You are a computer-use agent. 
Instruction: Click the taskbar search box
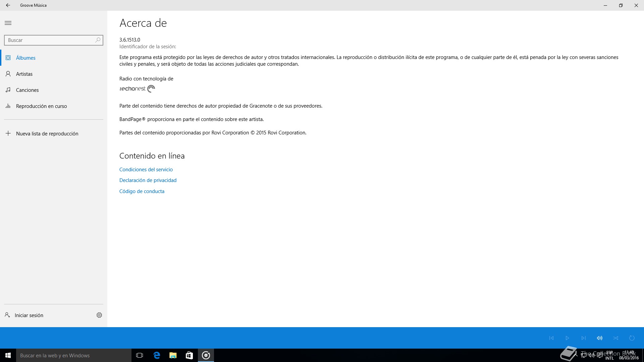coord(74,355)
